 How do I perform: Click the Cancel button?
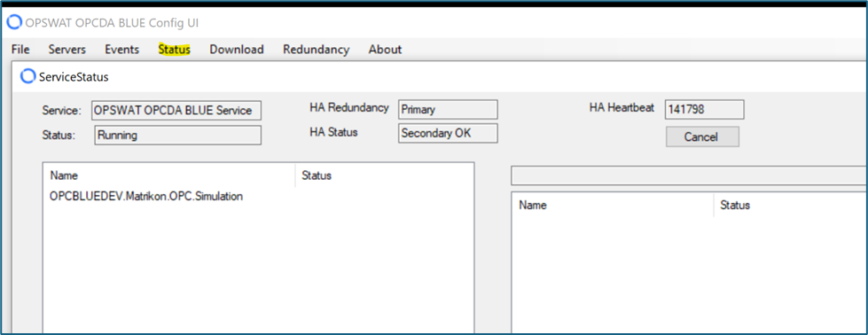702,136
